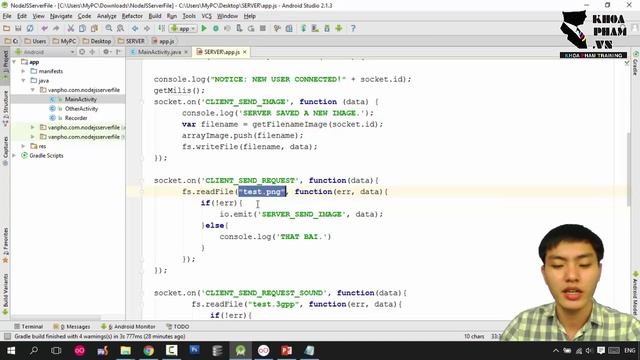Open the Build menu
Screen dimensions: 640x360
(155, 16)
